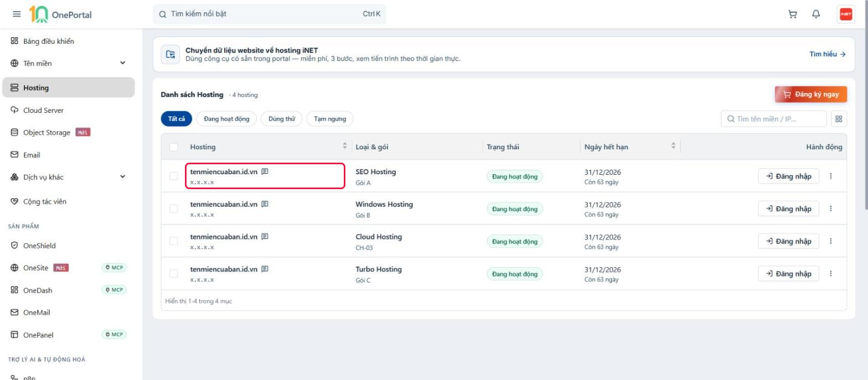Screen dimensions: 868x380
Task: Click the OnePortal logo
Action: coord(60,14)
